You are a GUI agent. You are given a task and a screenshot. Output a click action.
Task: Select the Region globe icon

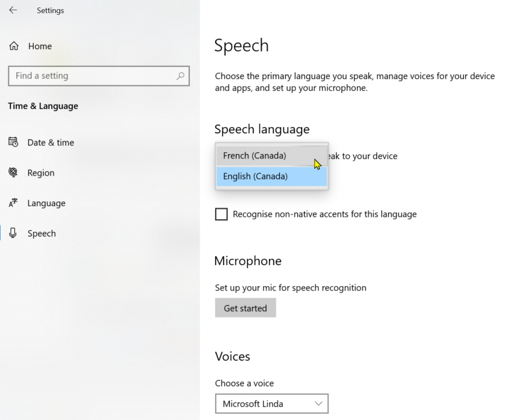point(13,173)
